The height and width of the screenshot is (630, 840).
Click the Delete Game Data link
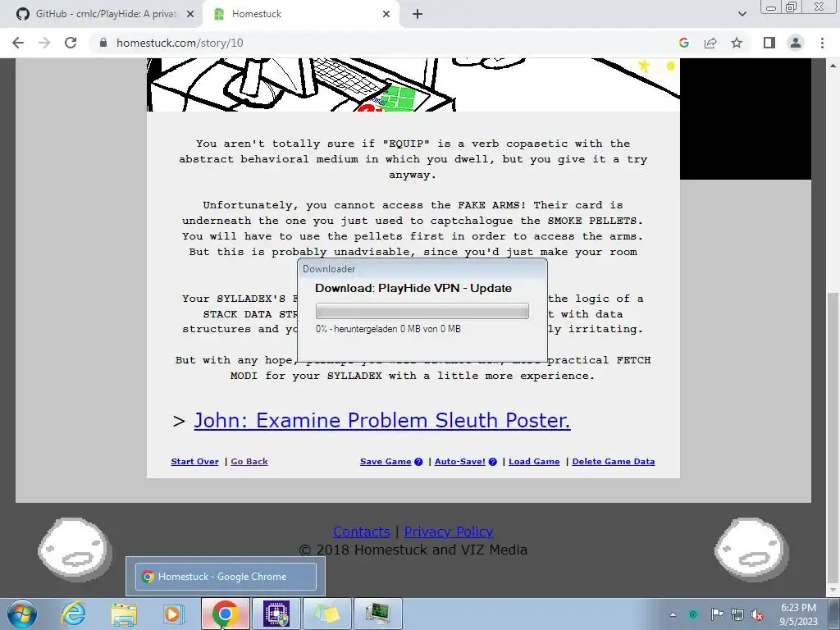pyautogui.click(x=614, y=461)
